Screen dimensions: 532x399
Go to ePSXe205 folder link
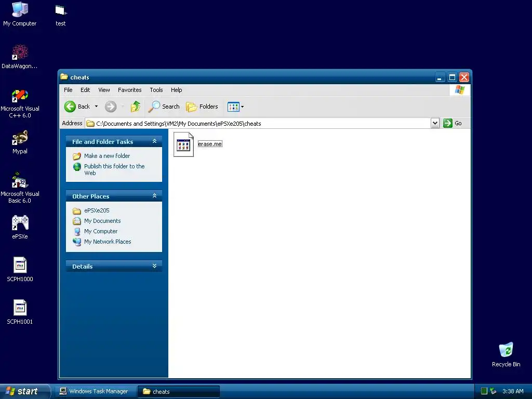pos(97,210)
